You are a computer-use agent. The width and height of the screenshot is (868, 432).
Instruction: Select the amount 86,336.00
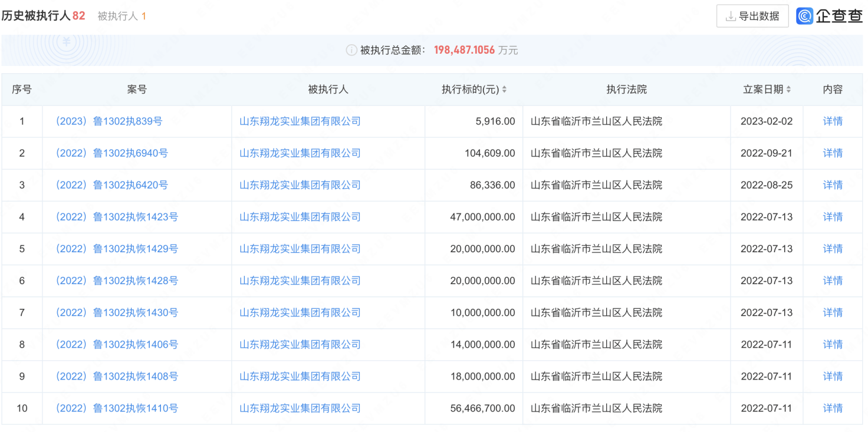(492, 185)
